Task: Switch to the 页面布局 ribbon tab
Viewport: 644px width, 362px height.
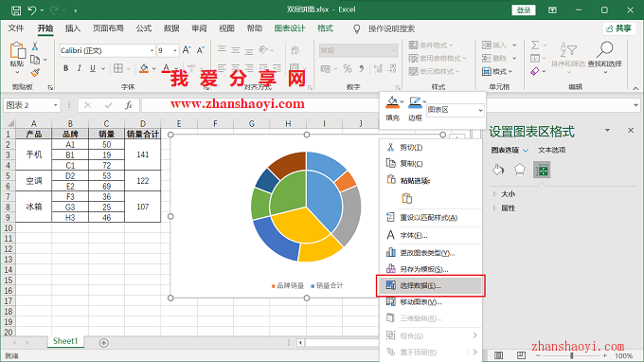Action: click(108, 28)
